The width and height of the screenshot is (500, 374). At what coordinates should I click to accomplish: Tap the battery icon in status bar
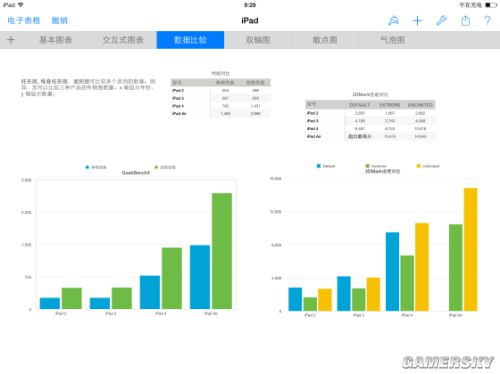tap(491, 5)
